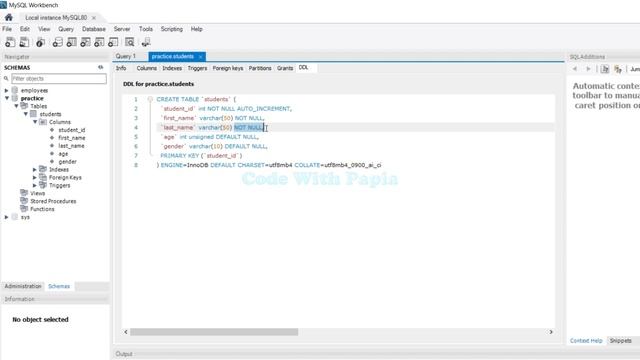Create a new SQL tab toolbar icon
Image resolution: width=640 pixels, height=360 pixels.
[10, 42]
